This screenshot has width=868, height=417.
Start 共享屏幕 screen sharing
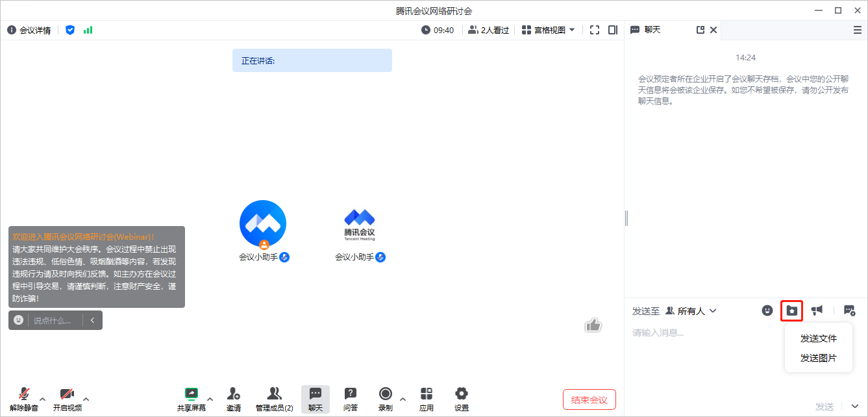192,399
